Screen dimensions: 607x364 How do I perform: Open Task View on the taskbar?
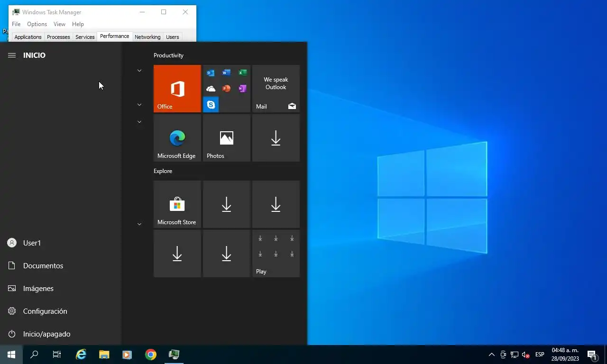pos(57,355)
